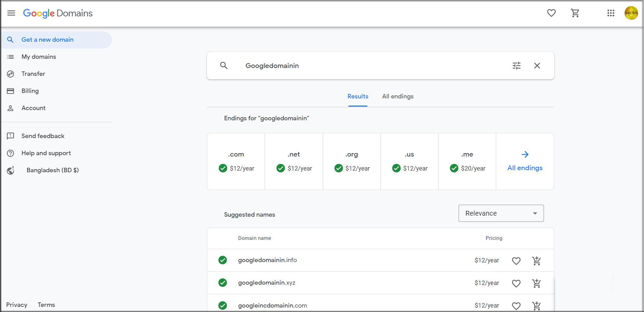The height and width of the screenshot is (312, 644).
Task: Favorite googledomainin.info with heart
Action: click(516, 261)
